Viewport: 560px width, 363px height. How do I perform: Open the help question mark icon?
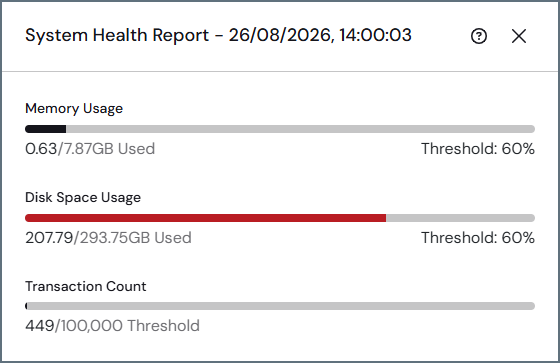click(x=479, y=36)
